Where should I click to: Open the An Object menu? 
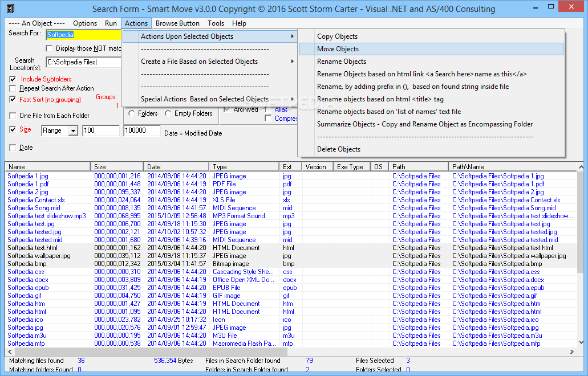coord(37,23)
